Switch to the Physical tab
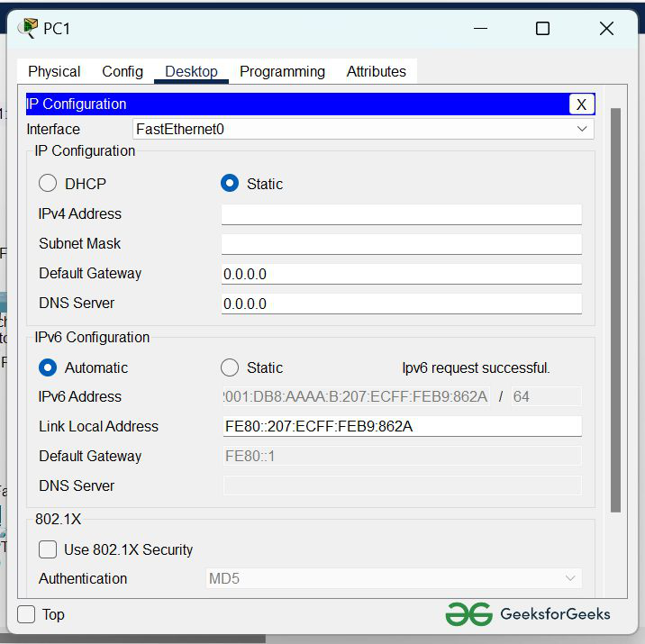Image resolution: width=645 pixels, height=644 pixels. (54, 71)
